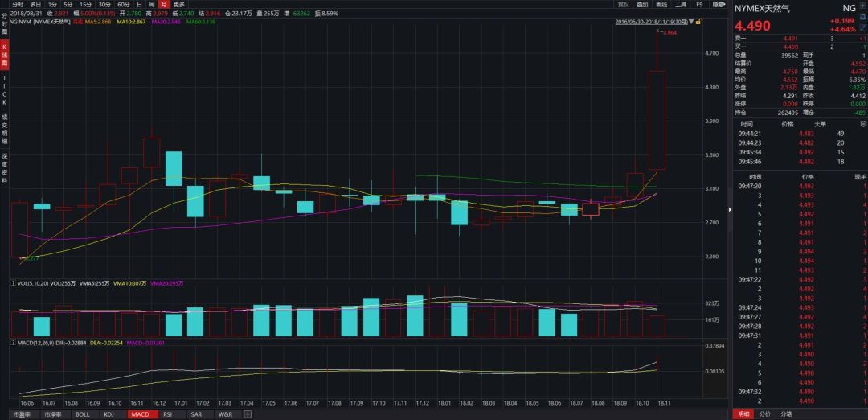Click the 画线 draw line button
Viewport: 868px width, 420px height.
point(661,4)
